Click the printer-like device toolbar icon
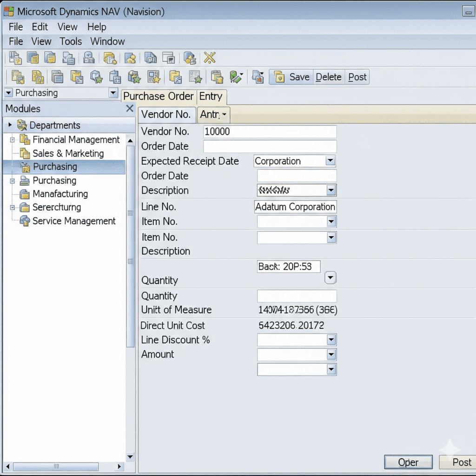Image resolution: width=476 pixels, height=476 pixels. point(89,57)
